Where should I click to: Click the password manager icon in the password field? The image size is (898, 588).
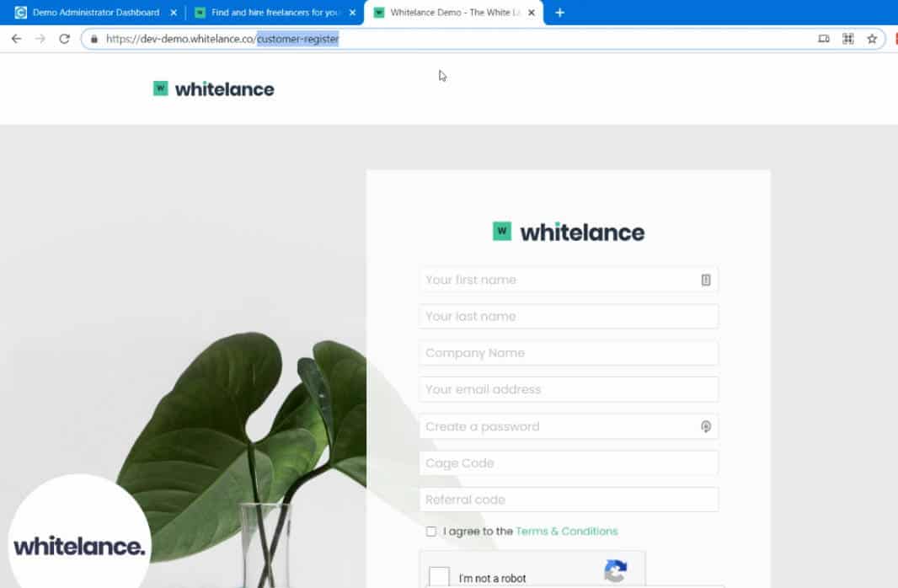[x=706, y=426]
